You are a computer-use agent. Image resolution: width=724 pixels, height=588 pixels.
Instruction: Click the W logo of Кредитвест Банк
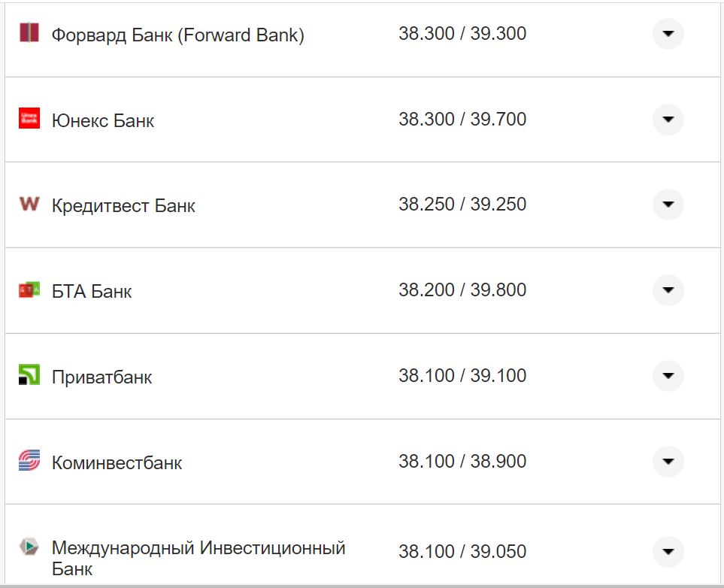click(30, 205)
